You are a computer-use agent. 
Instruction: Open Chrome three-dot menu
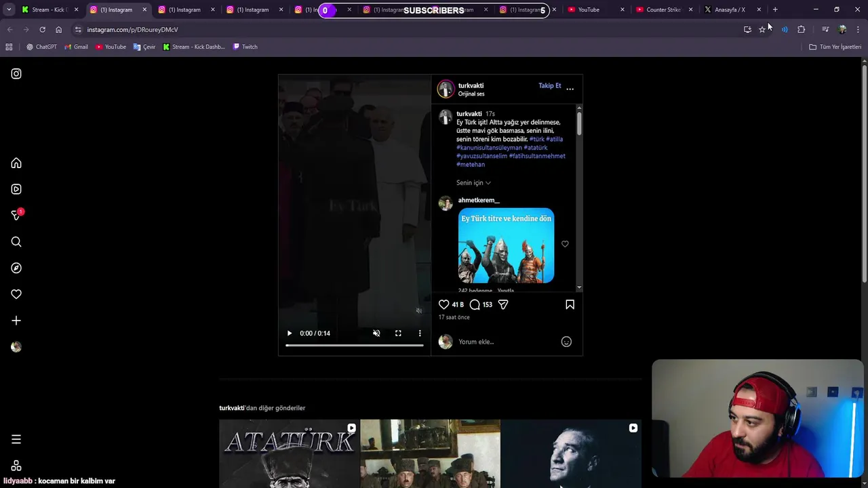(858, 30)
